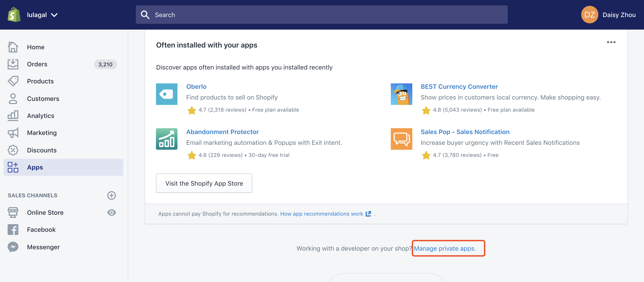Open Online Store sales channel

click(x=45, y=213)
